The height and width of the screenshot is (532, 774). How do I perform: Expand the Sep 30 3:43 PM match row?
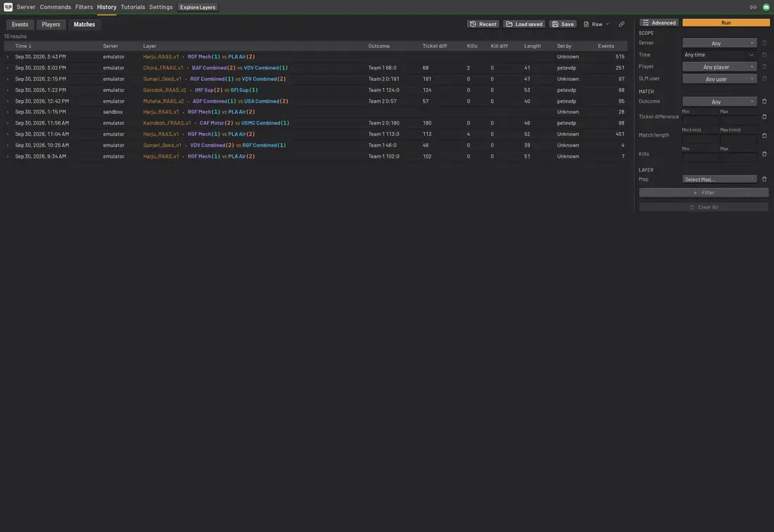point(8,57)
